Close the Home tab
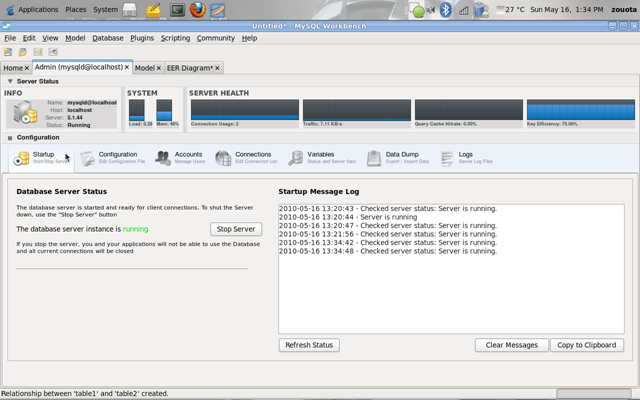The height and width of the screenshot is (400, 640). tap(27, 68)
